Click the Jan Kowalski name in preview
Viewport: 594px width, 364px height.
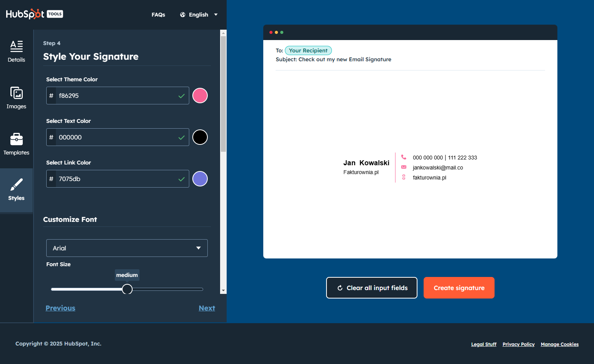click(x=366, y=163)
